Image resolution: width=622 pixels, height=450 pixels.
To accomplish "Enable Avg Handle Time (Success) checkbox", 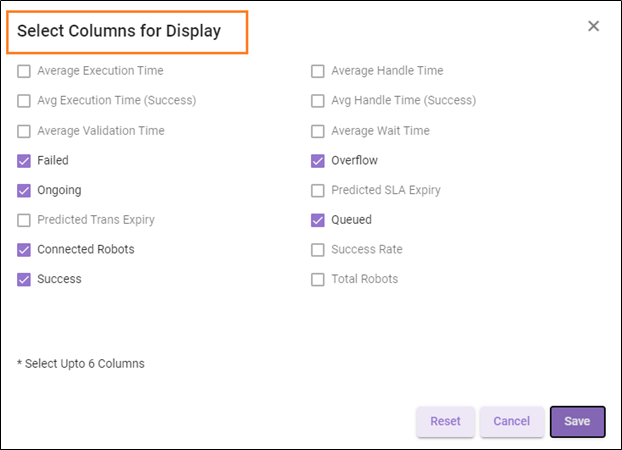I will [x=318, y=101].
